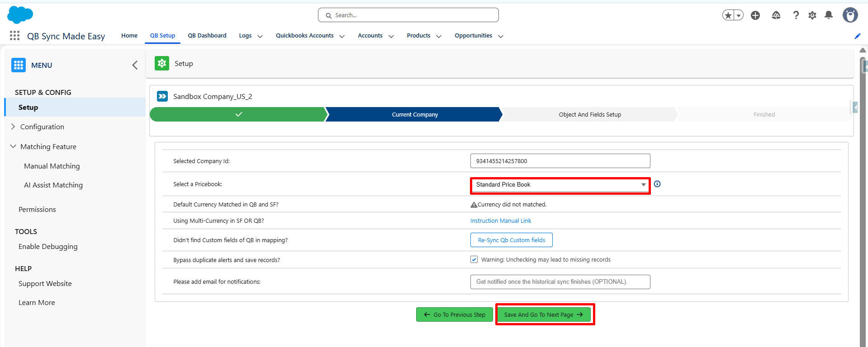Click the page vertical scrollbar
The width and height of the screenshot is (868, 347).
click(x=863, y=201)
